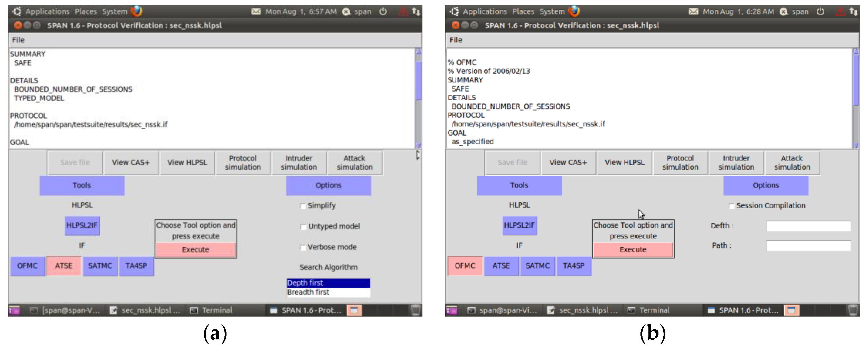Click show desktop icon left of [span@span-V...

(14, 310)
